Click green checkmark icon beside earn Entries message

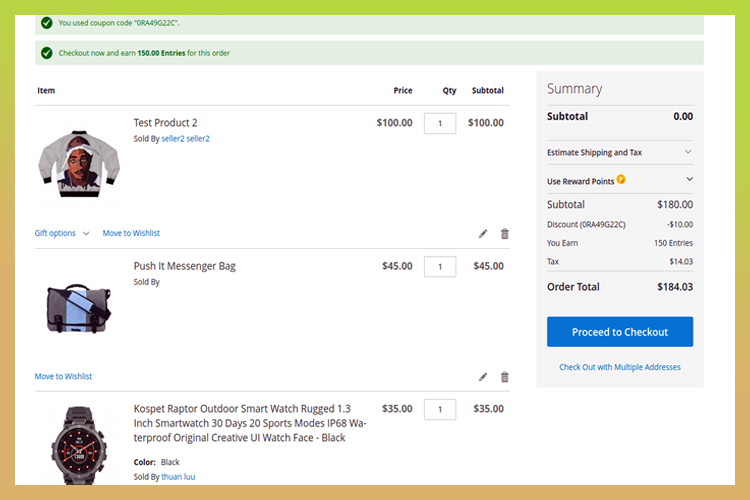click(x=47, y=53)
